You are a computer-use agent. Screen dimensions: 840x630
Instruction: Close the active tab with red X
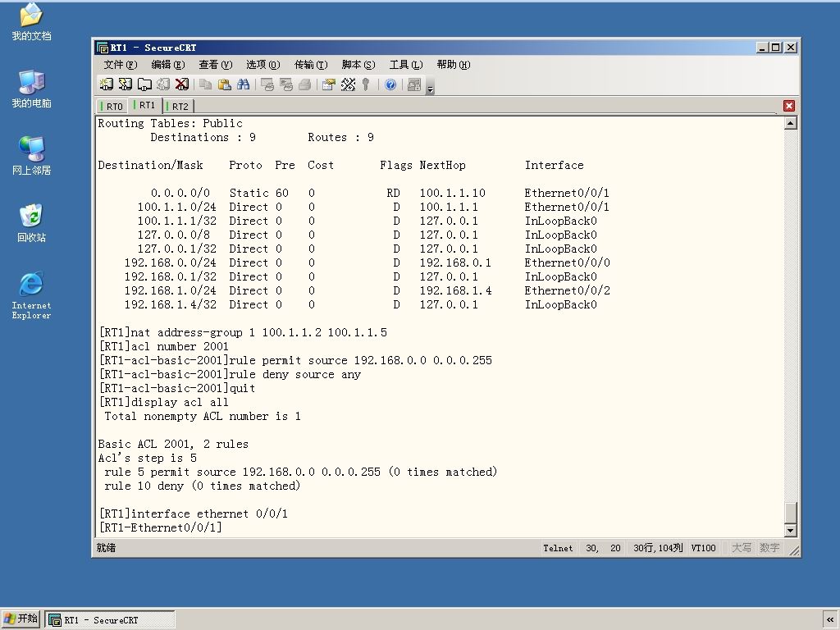point(788,106)
